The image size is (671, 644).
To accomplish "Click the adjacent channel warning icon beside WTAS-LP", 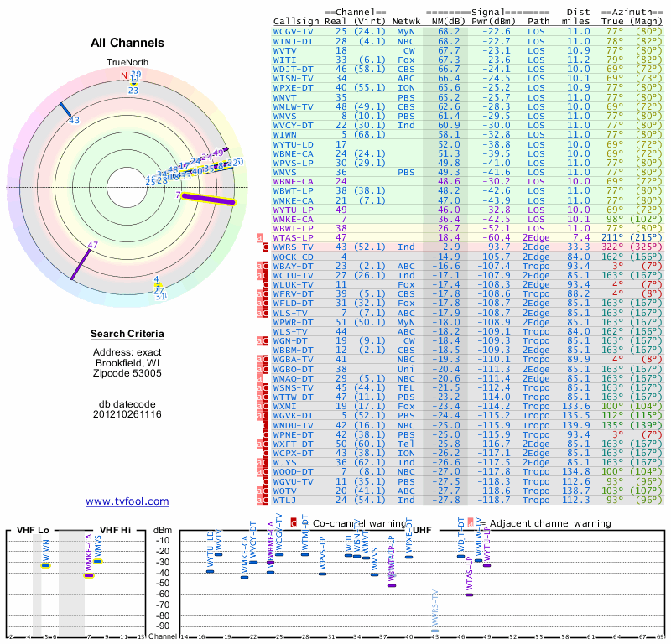I will point(259,237).
